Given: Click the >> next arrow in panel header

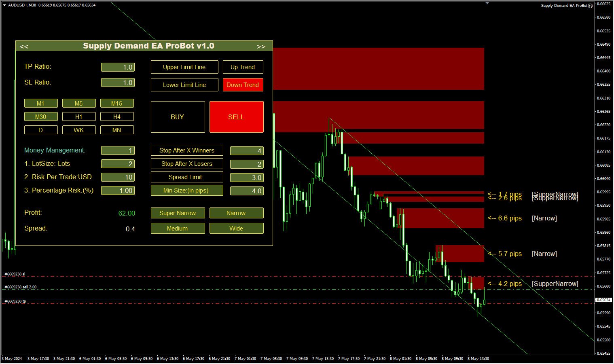Looking at the screenshot, I should click(x=261, y=47).
